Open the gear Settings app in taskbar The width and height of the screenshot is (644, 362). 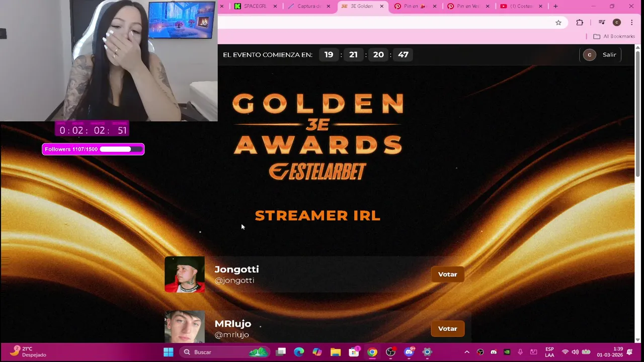click(427, 352)
